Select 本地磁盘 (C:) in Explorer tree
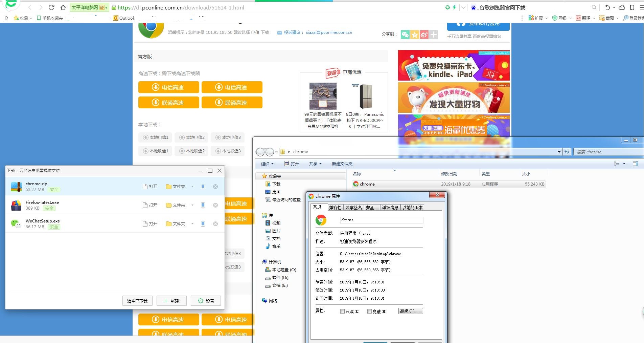644x343 pixels. click(x=281, y=270)
